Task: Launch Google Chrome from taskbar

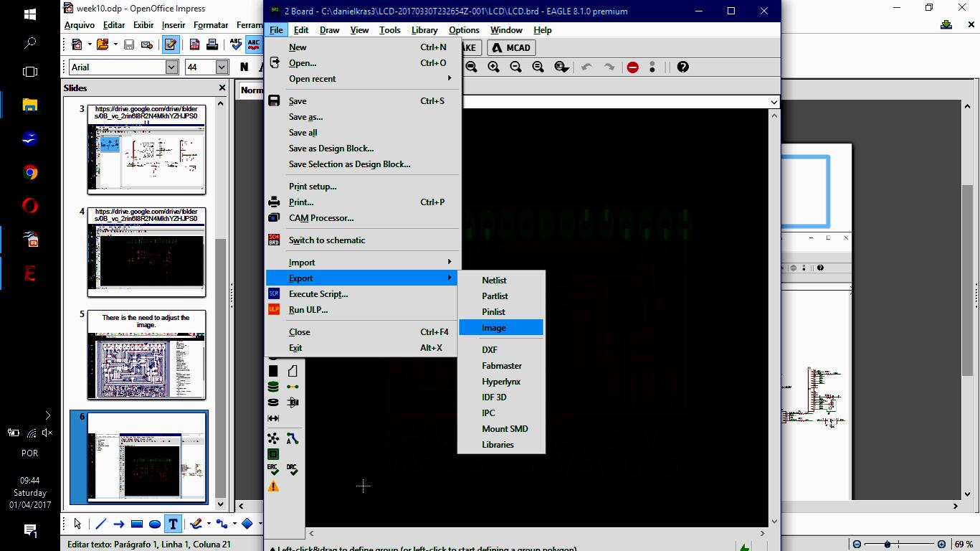Action: tap(30, 172)
